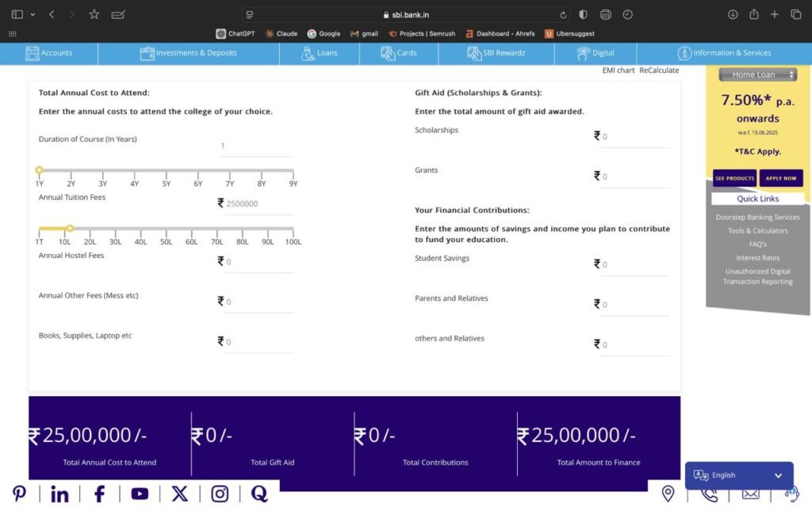Screen dimensions: 812x508
Task: Click the Quora icon
Action: tap(259, 493)
